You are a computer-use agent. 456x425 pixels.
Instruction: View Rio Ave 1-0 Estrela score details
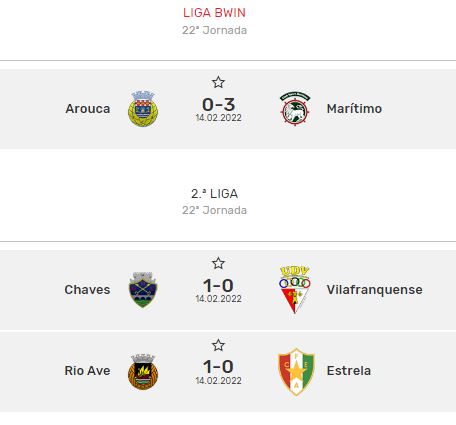point(219,367)
